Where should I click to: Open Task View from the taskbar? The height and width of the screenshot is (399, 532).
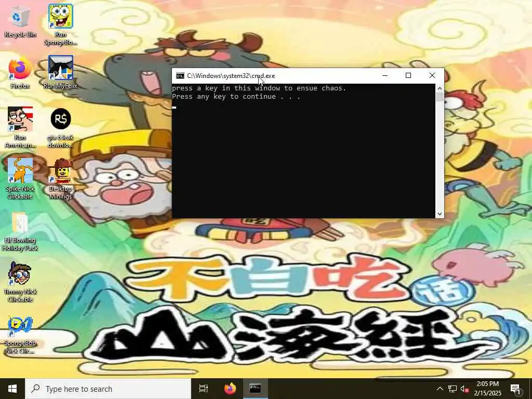pos(203,389)
